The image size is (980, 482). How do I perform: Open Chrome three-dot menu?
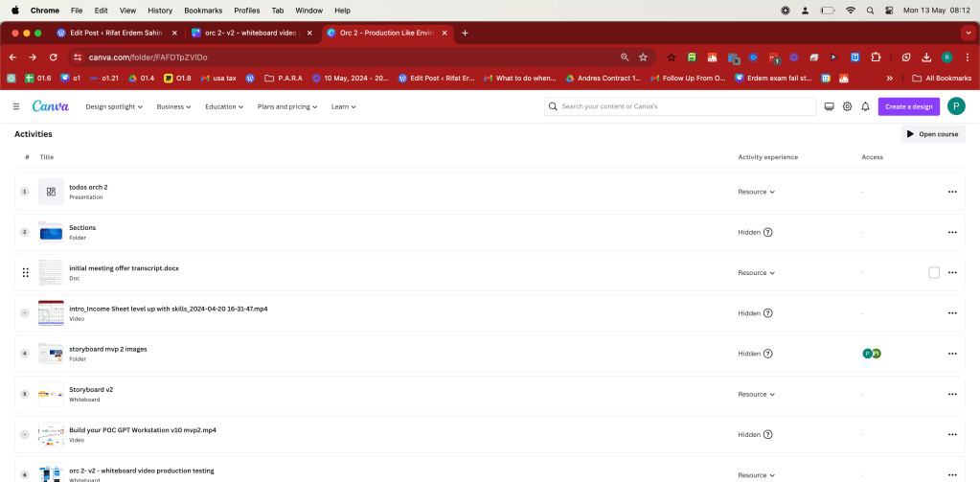click(968, 57)
